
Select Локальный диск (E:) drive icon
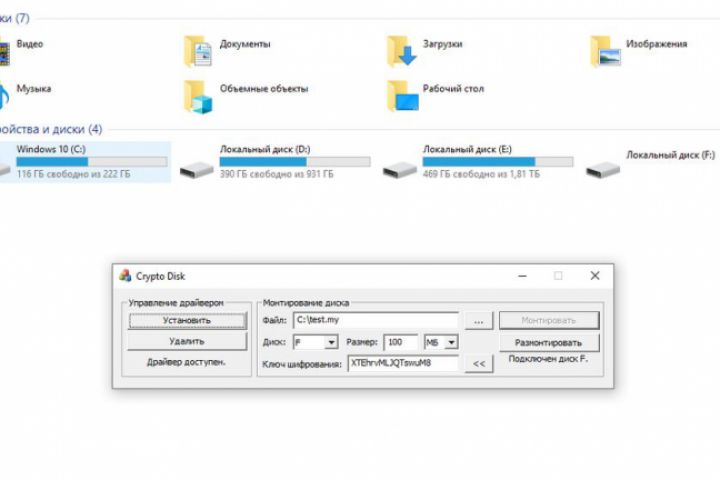400,169
